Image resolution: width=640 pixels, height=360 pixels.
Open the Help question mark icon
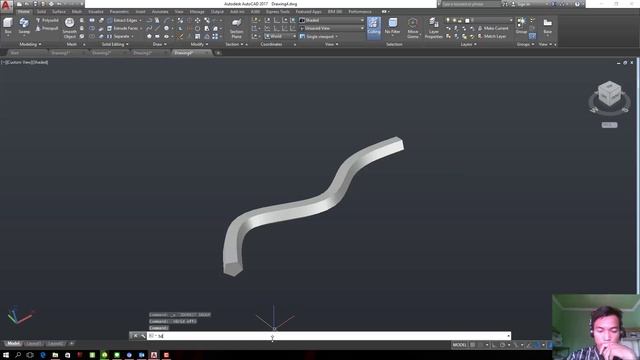click(x=577, y=4)
